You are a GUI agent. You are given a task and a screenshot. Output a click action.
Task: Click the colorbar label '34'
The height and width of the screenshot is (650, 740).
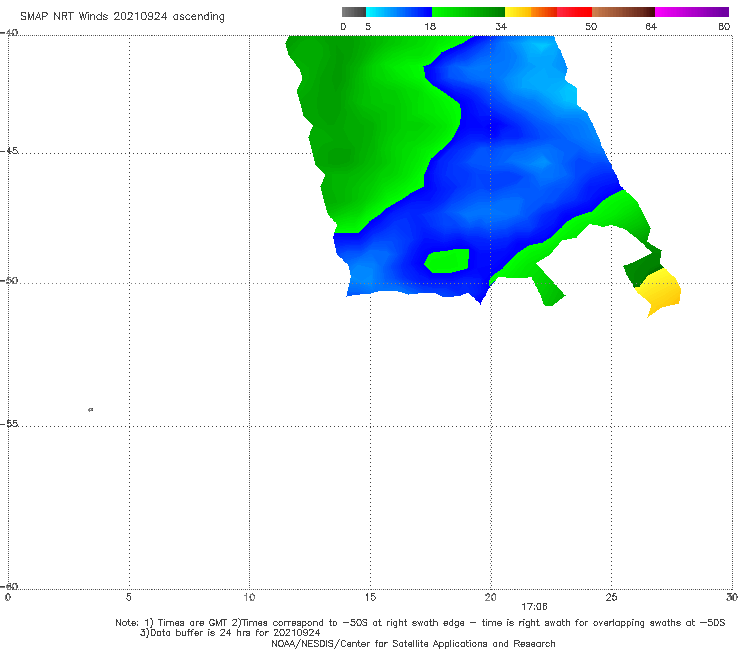click(501, 26)
